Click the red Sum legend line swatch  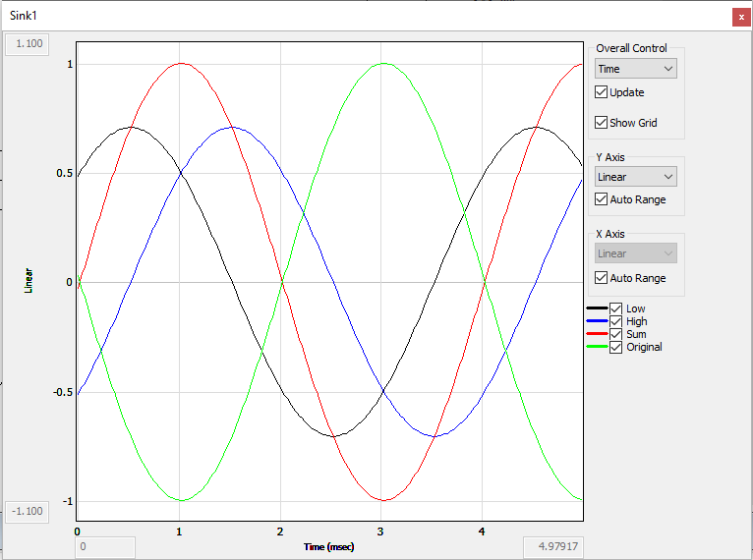597,334
